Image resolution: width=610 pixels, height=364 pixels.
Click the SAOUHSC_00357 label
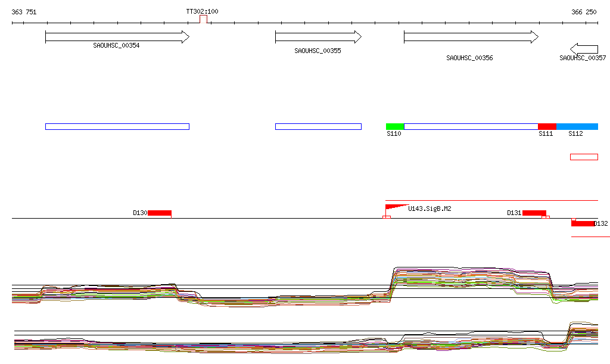(583, 58)
